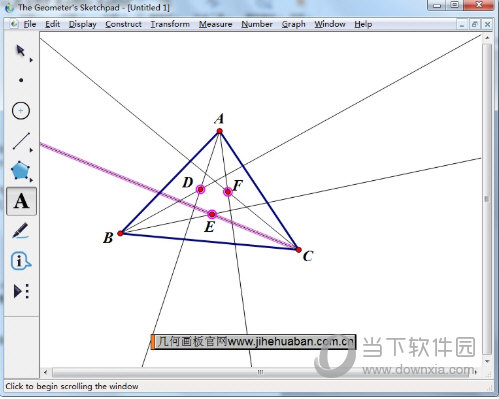499x399 pixels.
Task: Open the Transform menu
Action: point(170,24)
